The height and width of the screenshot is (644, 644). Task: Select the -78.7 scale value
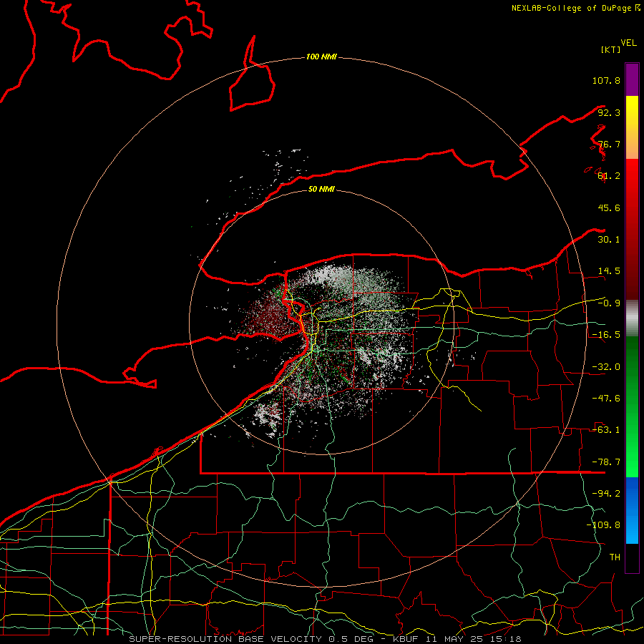(606, 462)
